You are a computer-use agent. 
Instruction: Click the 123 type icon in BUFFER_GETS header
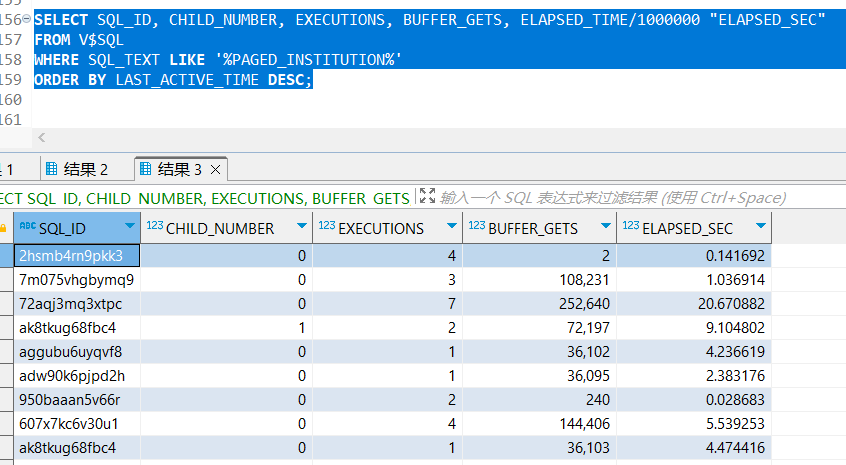point(476,225)
